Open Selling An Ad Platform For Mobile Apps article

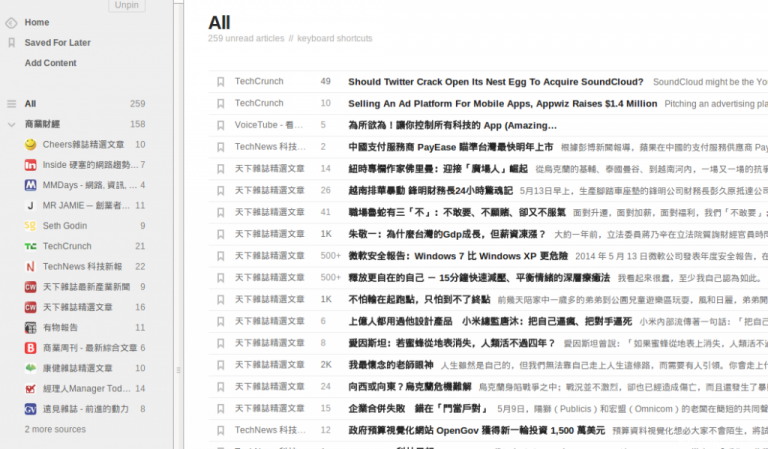tap(503, 104)
